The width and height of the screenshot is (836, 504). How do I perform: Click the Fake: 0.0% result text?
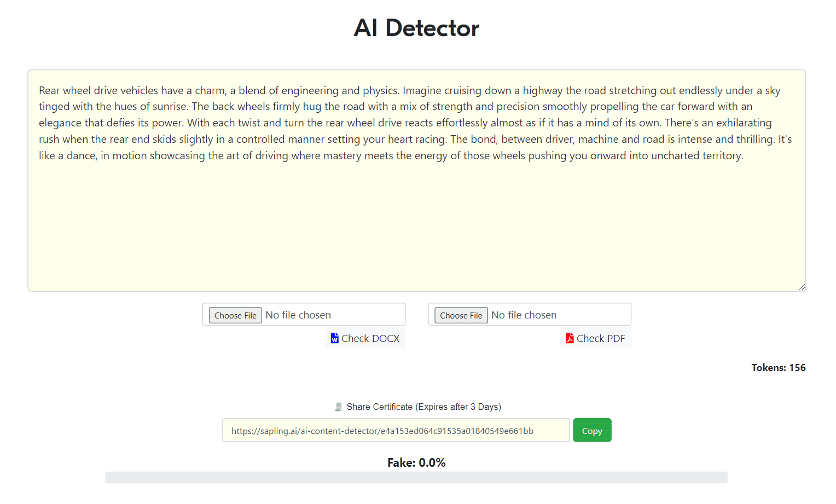pos(416,463)
